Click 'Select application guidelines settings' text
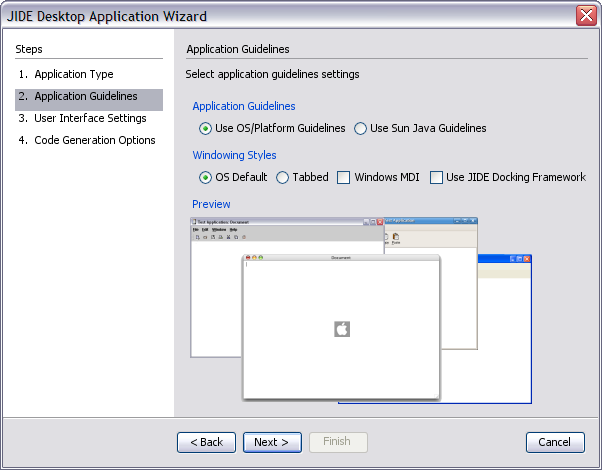 (272, 74)
